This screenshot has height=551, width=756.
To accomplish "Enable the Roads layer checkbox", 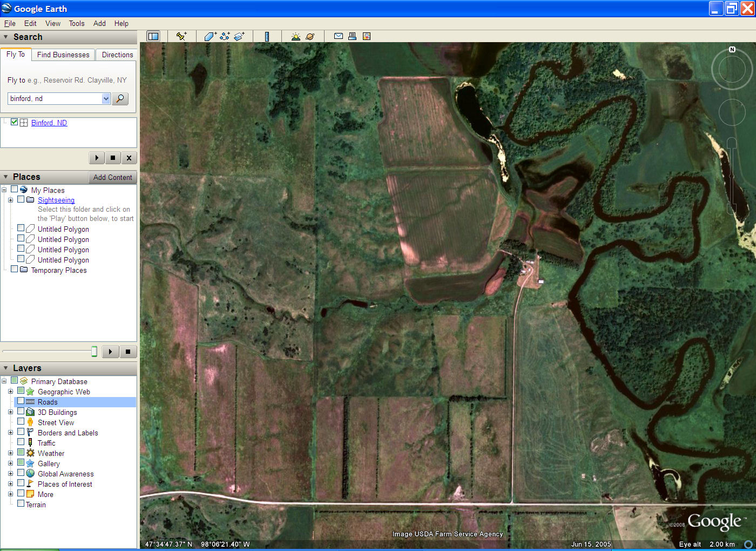I will pos(21,401).
